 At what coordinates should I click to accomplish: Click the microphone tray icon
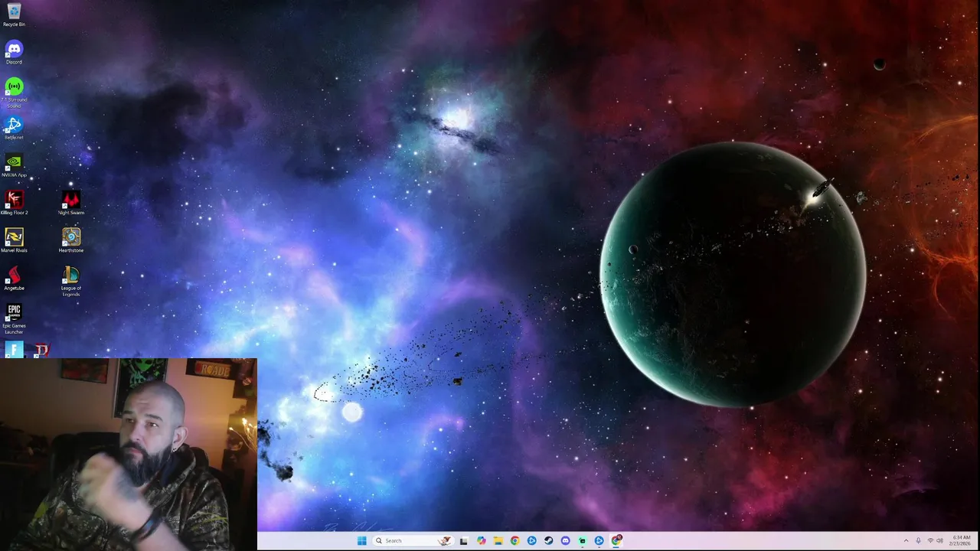[x=918, y=540]
